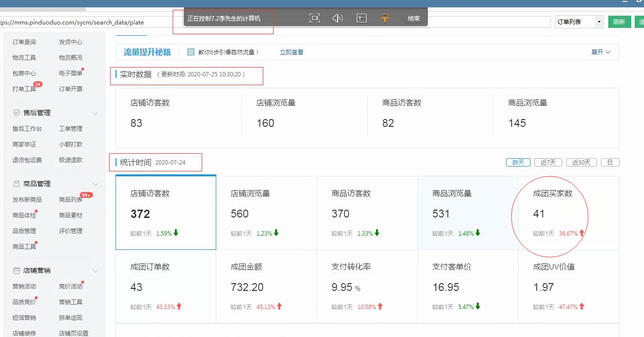644x337 pixels.
Task: Open the 立即查看 link
Action: (x=292, y=52)
